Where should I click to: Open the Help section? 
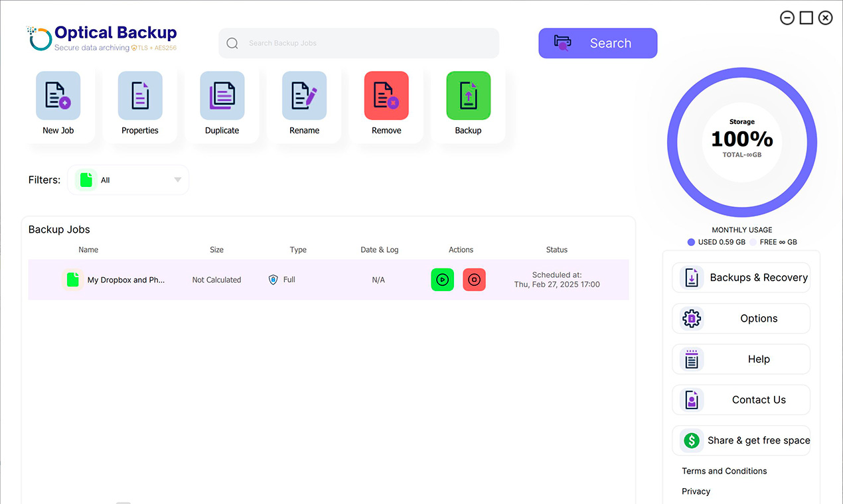coord(741,359)
